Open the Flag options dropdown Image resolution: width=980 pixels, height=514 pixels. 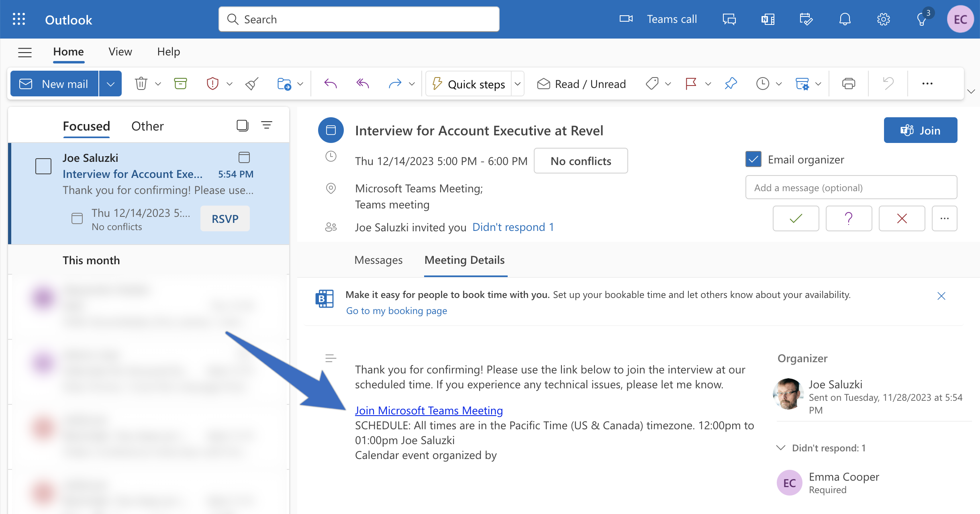click(x=708, y=84)
